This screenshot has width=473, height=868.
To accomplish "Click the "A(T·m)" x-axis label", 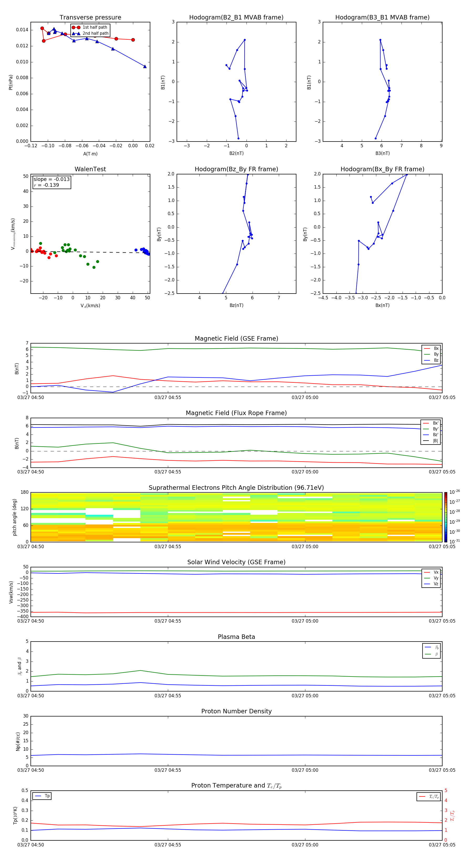I will 90,154.
